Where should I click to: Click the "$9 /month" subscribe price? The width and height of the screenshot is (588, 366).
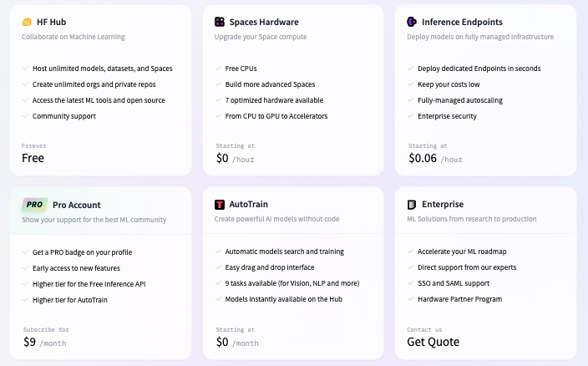pos(44,342)
